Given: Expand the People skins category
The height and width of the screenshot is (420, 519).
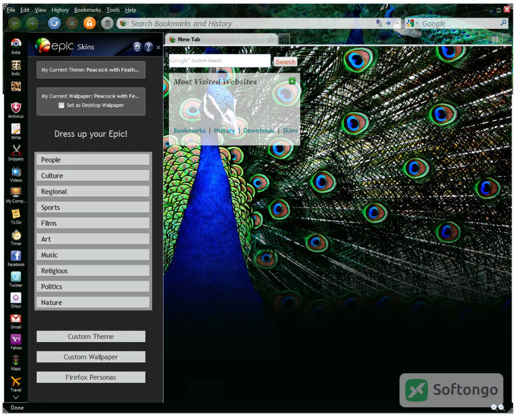Looking at the screenshot, I should click(x=93, y=160).
